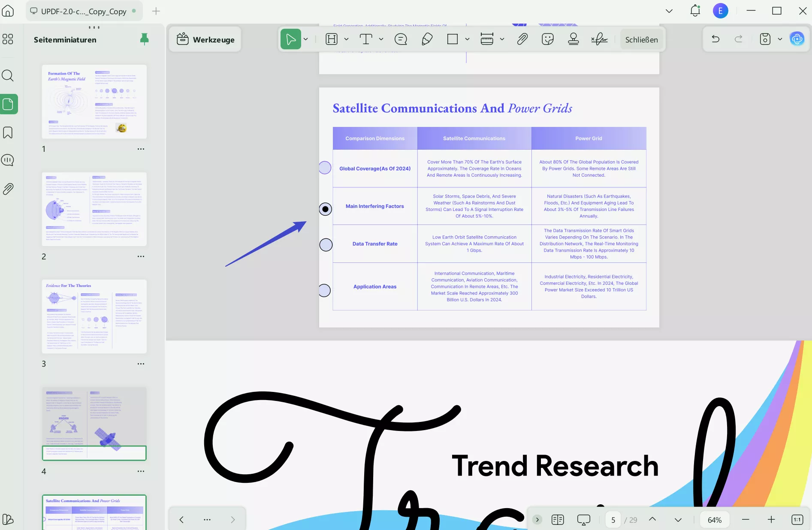This screenshot has width=812, height=530.
Task: Expand the selection tool dropdown arrow
Action: (306, 39)
